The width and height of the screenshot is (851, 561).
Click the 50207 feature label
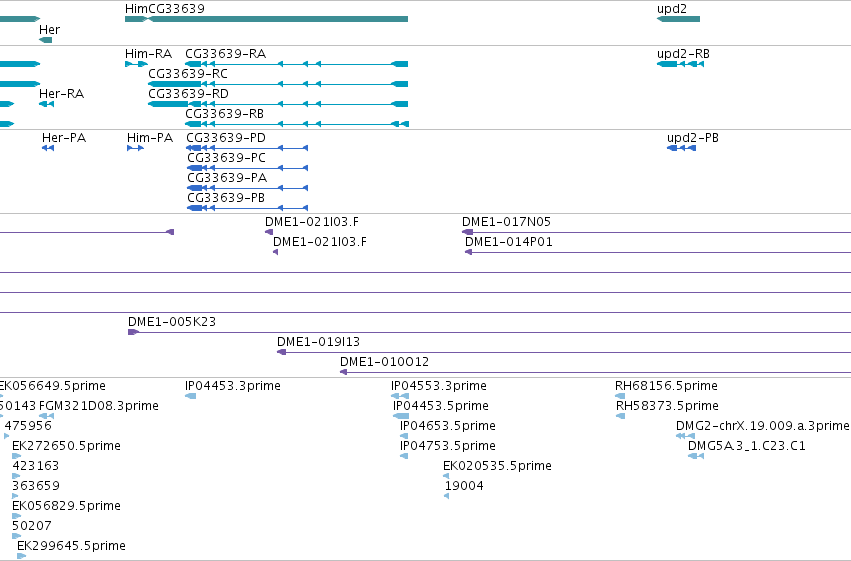(31, 526)
